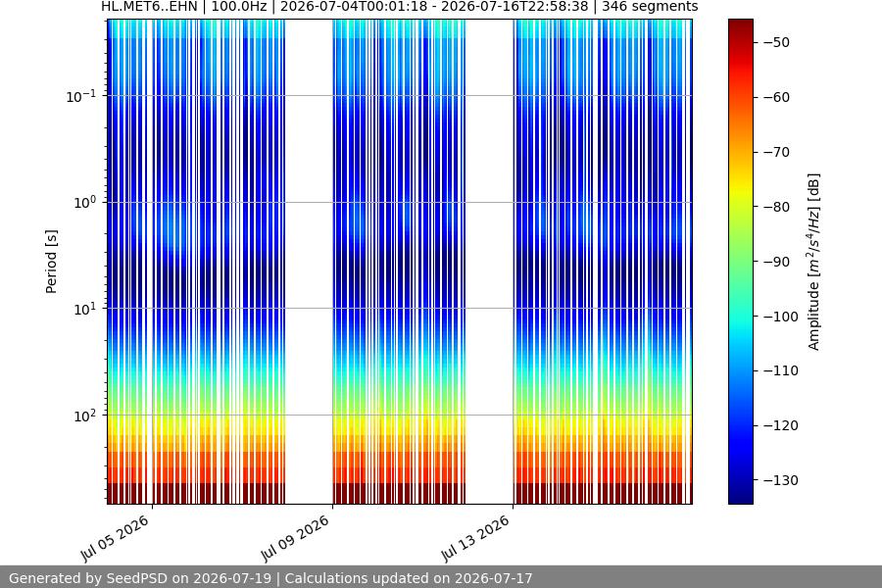
Task: Click the colorbar Amplitude axis label
Action: pos(813,262)
